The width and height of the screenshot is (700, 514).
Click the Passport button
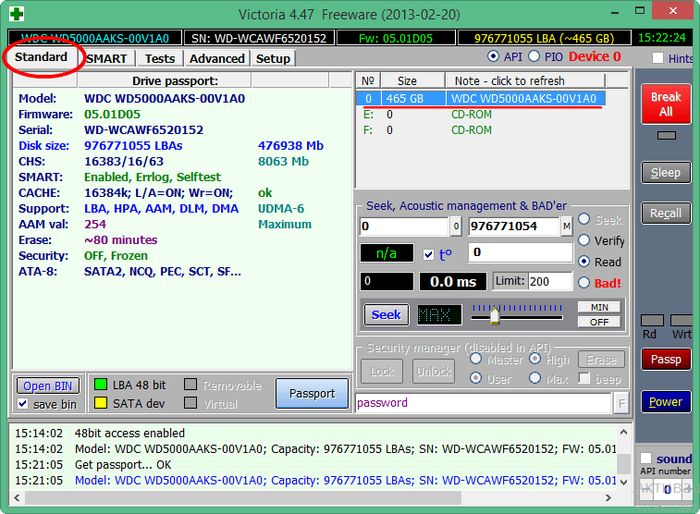(x=312, y=393)
